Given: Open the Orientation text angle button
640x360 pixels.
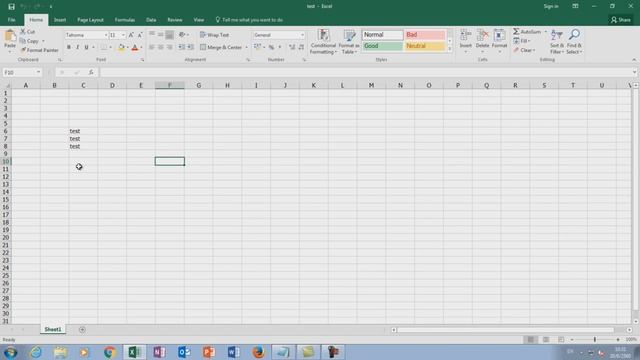Looking at the screenshot, I should (x=182, y=35).
